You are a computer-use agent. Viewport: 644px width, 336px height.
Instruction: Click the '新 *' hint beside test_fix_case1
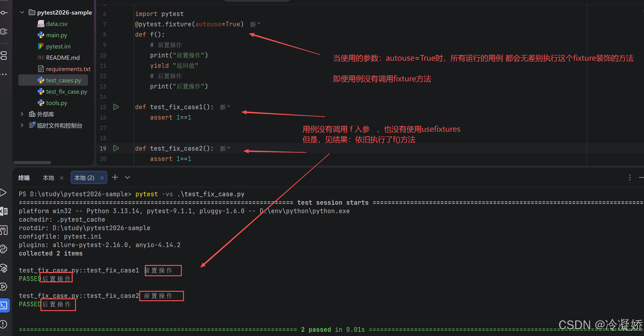[225, 107]
